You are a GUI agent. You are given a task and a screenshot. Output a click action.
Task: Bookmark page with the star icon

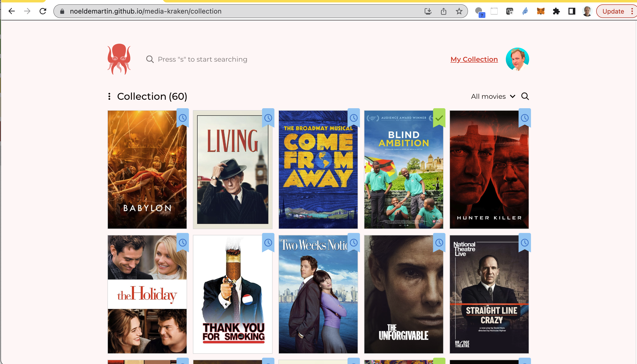pyautogui.click(x=459, y=11)
